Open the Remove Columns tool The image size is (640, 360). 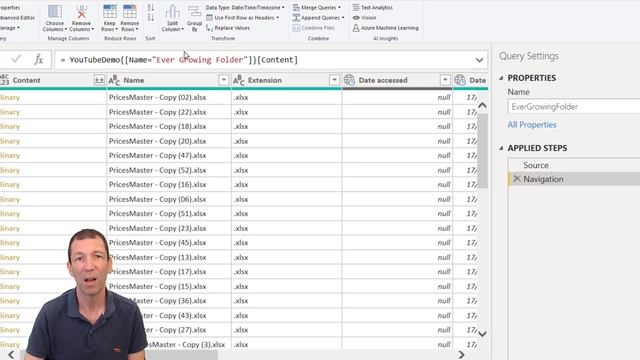[82, 18]
